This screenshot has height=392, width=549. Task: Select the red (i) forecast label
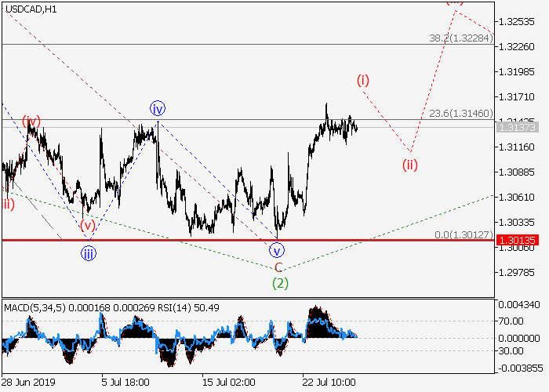(363, 80)
